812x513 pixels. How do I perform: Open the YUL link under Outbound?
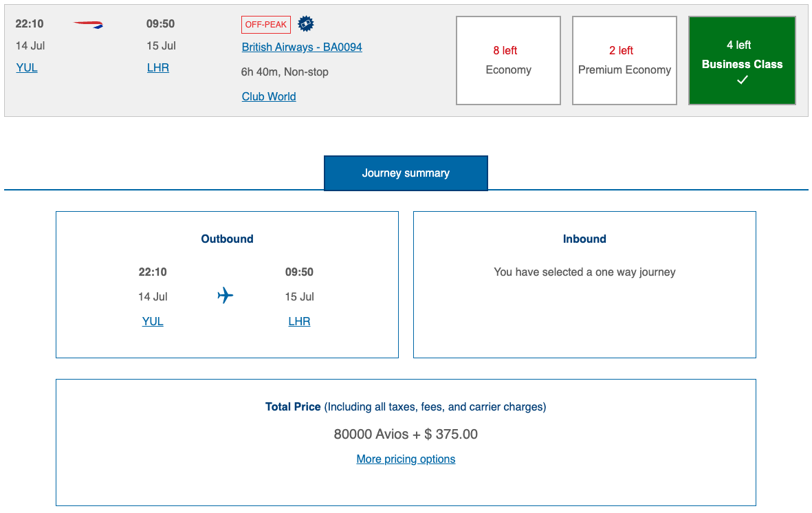(x=153, y=321)
